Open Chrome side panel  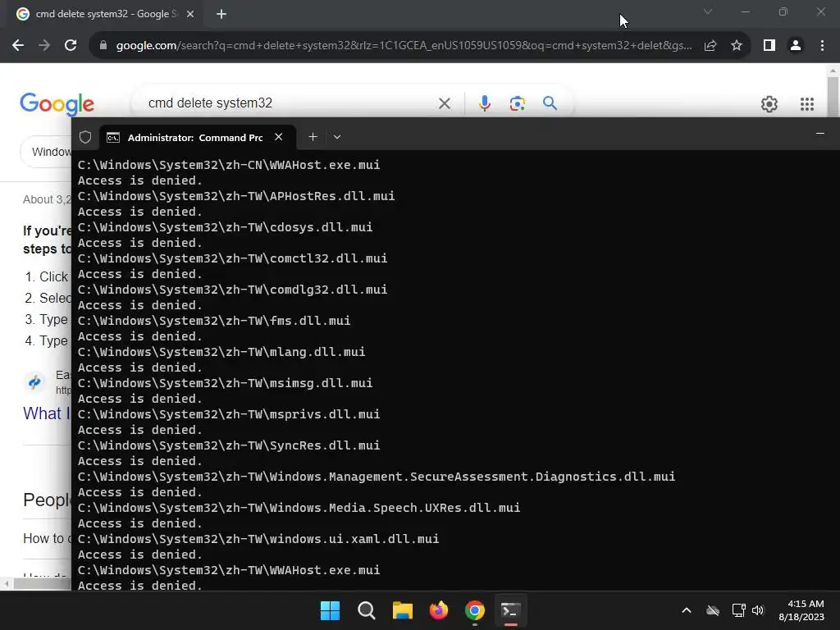[x=769, y=46]
